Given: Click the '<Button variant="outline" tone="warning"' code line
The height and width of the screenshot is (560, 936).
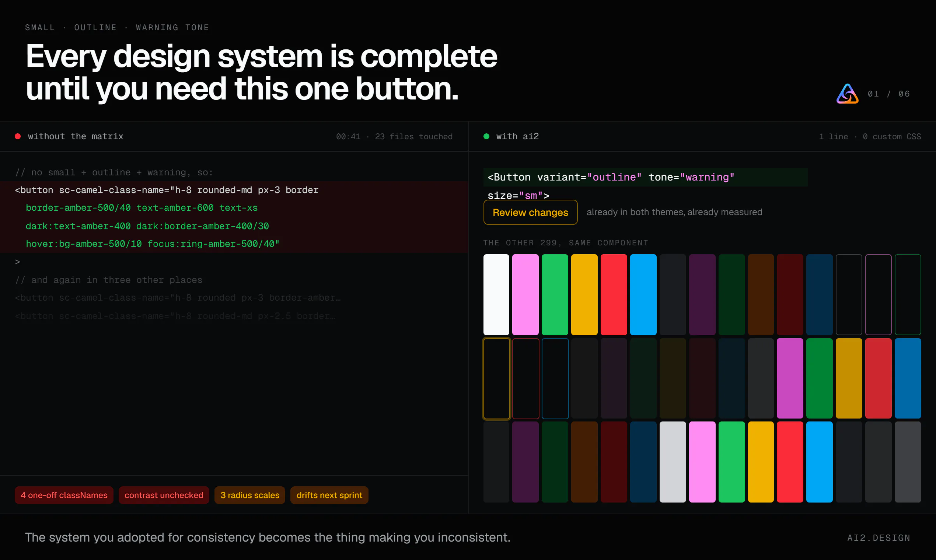Looking at the screenshot, I should [x=611, y=177].
